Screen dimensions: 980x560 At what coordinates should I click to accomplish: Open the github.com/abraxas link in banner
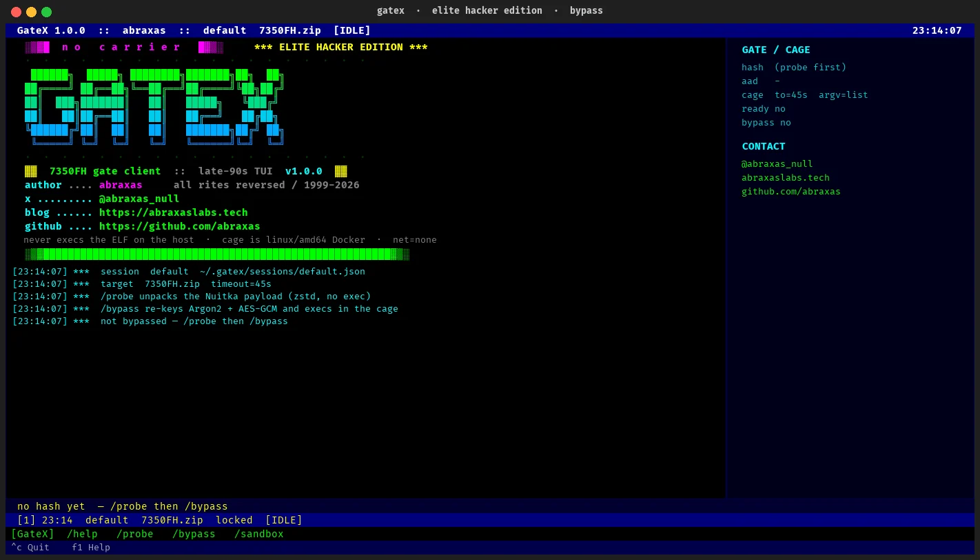(x=180, y=226)
